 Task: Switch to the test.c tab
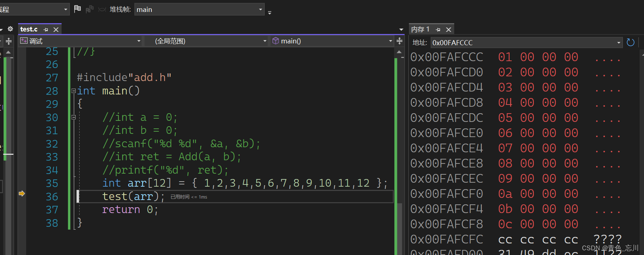(x=29, y=29)
